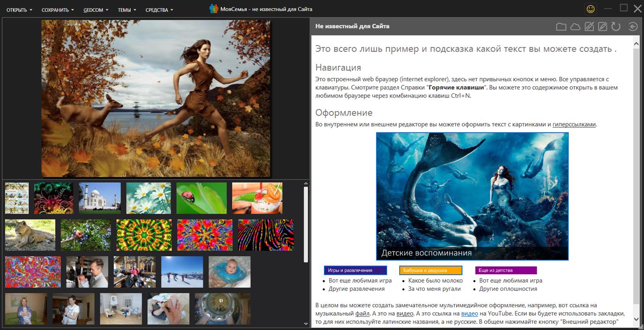644x330 pixels.
Task: Click the MyFamily app logo in the title bar
Action: click(x=214, y=9)
